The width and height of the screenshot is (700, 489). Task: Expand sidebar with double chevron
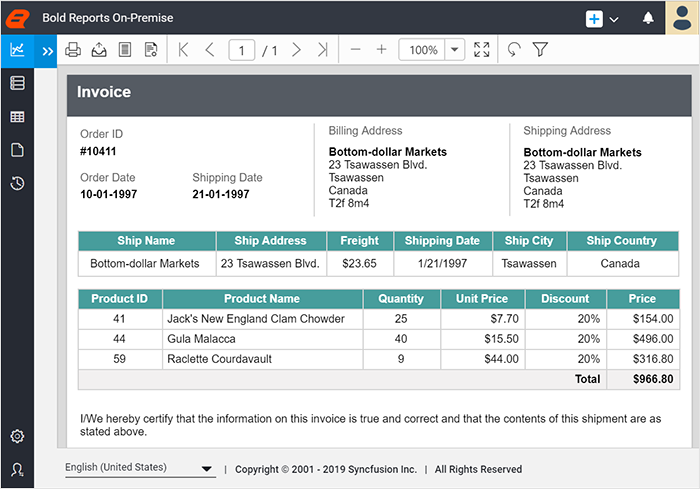pos(47,51)
